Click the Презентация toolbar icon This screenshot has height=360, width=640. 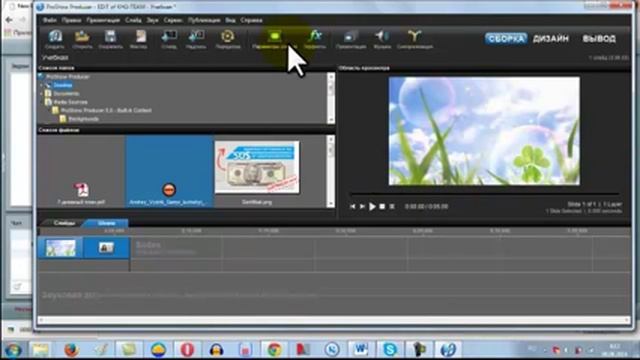[x=351, y=39]
